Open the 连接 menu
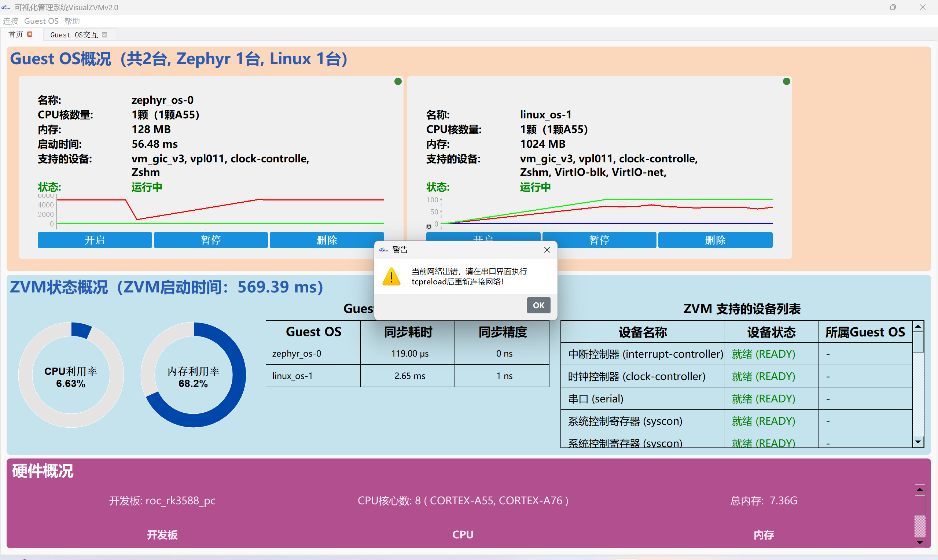 [11, 21]
